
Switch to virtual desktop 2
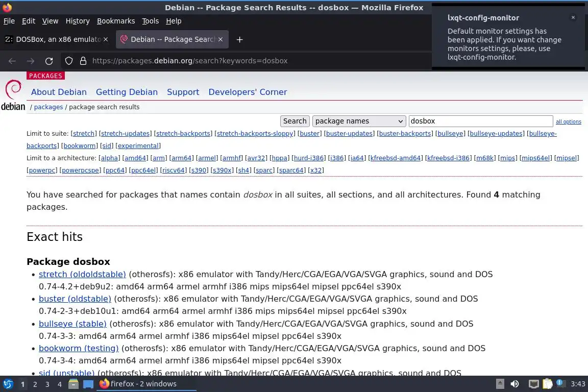[35, 384]
